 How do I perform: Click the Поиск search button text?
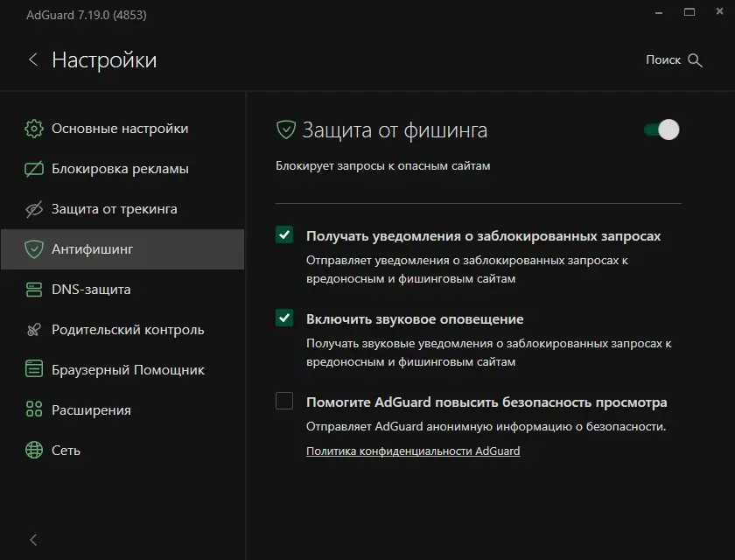[663, 60]
